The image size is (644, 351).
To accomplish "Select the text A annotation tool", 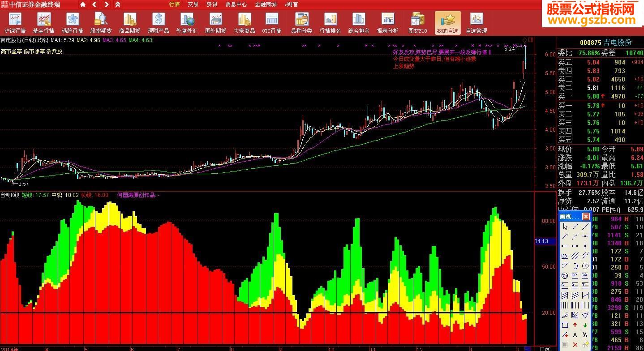I will [x=575, y=334].
